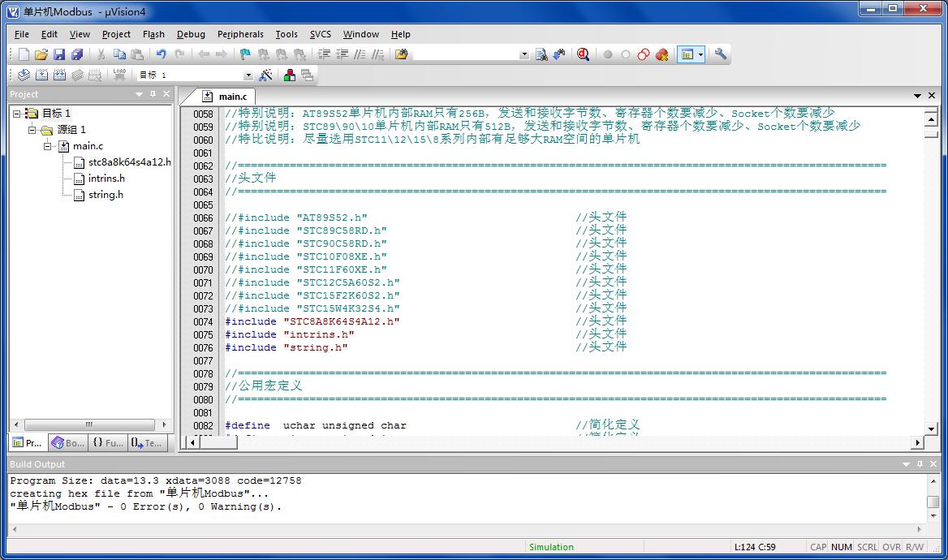Switch to the Functions panel tab
The image size is (948, 560).
click(108, 442)
